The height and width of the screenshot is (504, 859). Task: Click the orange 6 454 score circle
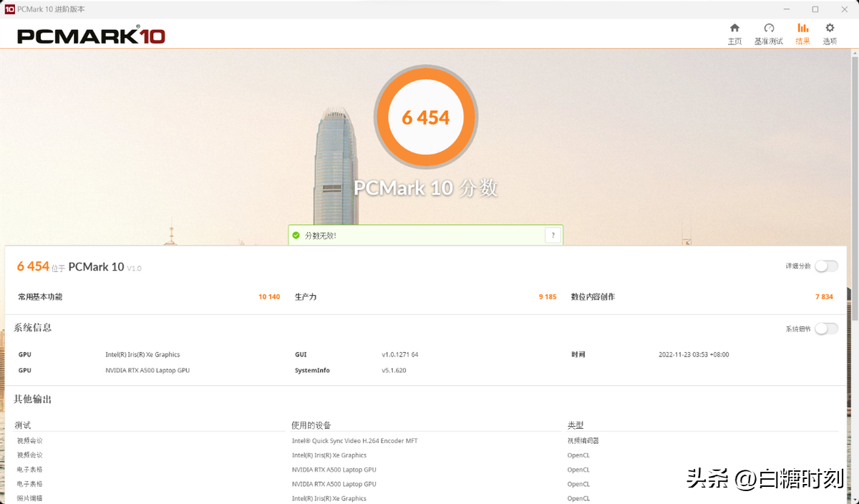[x=426, y=117]
